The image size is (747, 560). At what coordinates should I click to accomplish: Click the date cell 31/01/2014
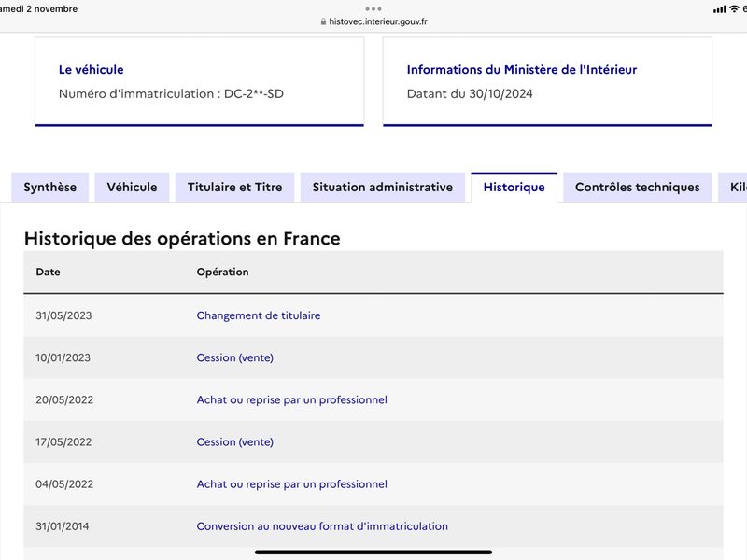[62, 526]
